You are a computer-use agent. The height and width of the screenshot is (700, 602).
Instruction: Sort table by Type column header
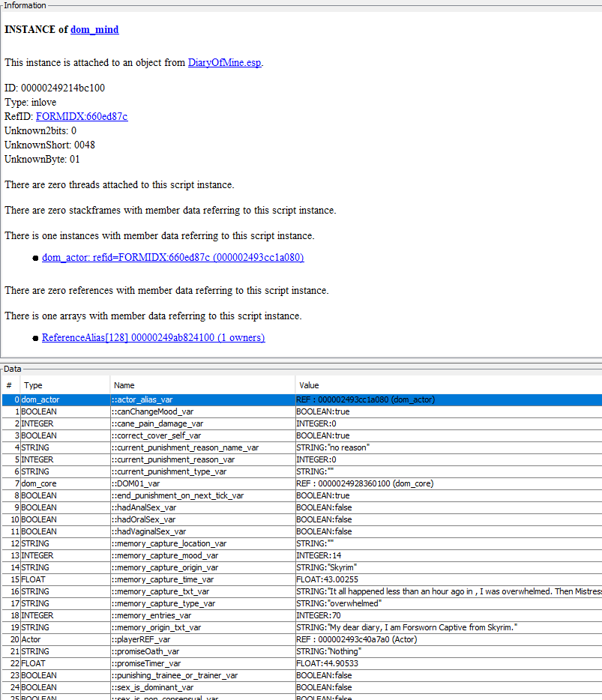[x=34, y=384]
